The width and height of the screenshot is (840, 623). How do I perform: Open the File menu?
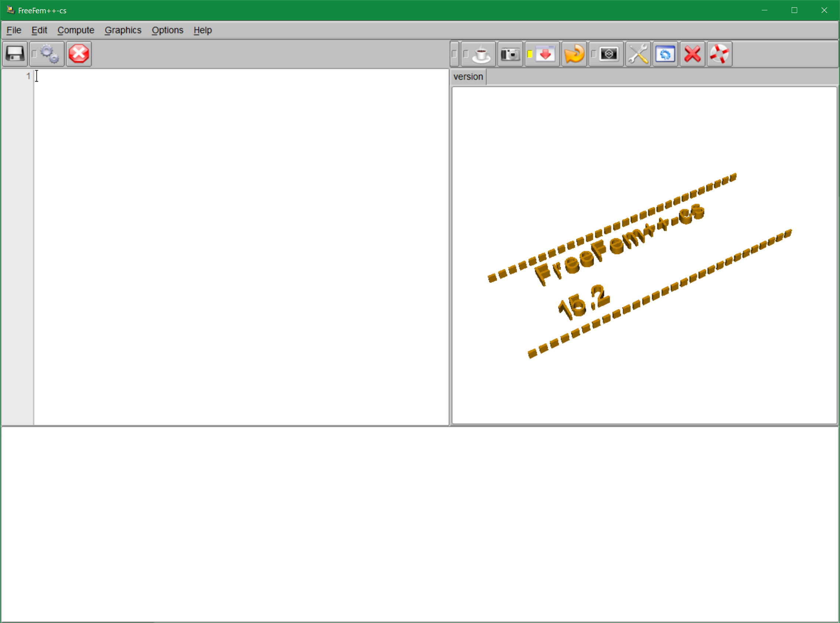[14, 30]
